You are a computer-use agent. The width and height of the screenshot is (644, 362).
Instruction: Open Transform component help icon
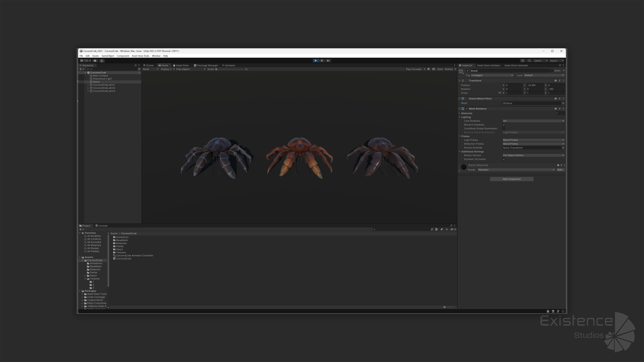[x=555, y=81]
